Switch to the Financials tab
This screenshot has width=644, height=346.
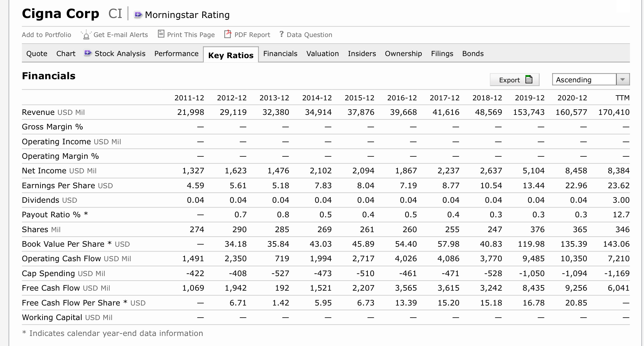280,54
